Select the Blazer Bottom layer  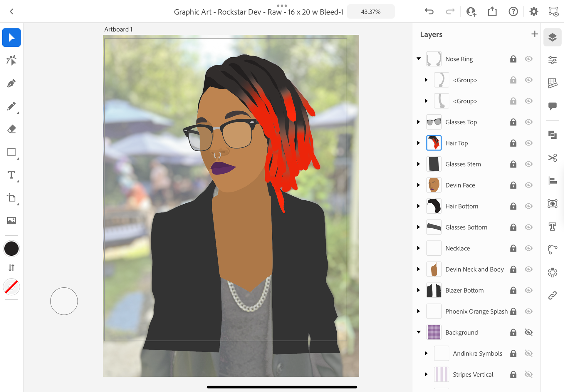pos(464,290)
